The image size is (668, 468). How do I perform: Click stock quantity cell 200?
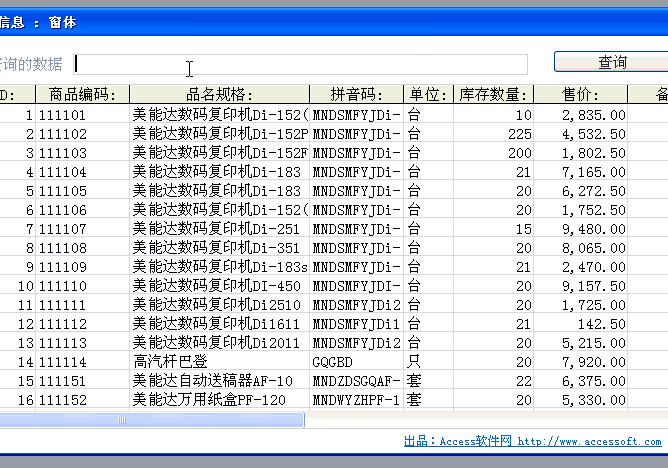click(494, 152)
